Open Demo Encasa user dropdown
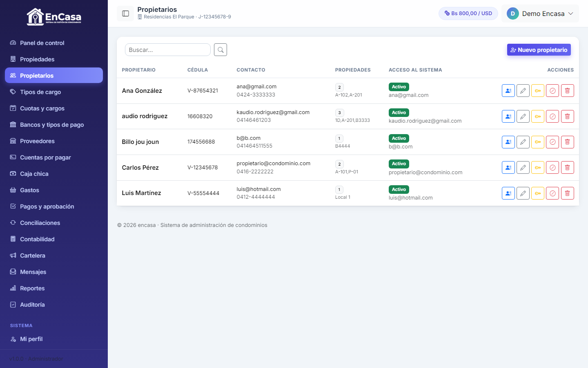 540,13
